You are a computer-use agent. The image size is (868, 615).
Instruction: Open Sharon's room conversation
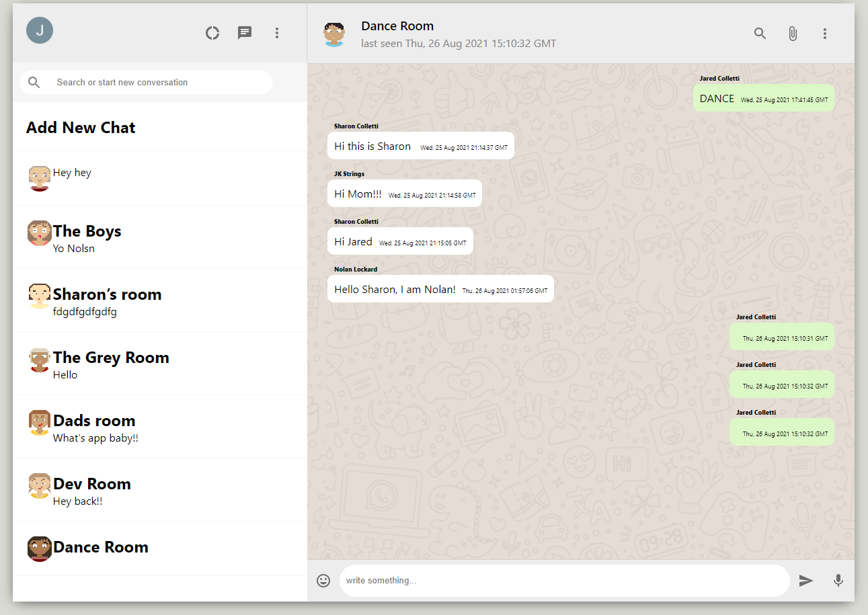[x=160, y=300]
